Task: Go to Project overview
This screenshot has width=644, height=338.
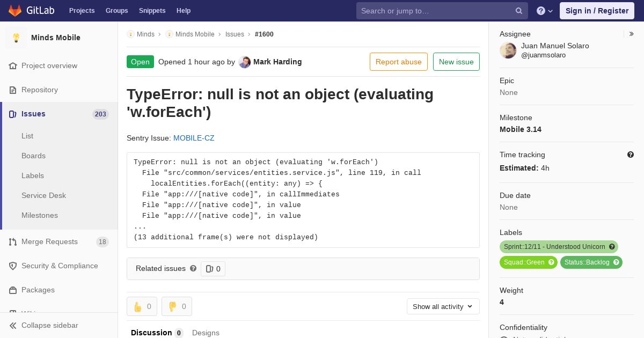Action: coord(49,65)
